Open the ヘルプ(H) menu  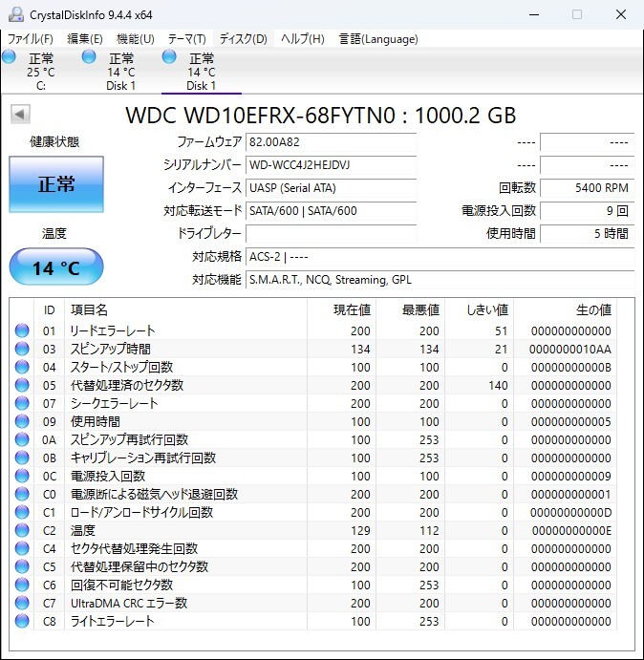[303, 39]
